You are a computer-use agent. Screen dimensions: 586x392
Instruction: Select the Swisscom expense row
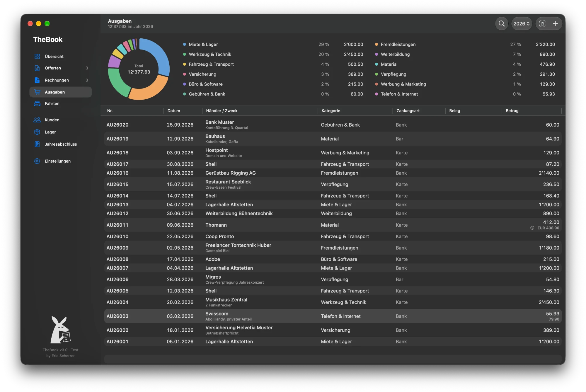(x=333, y=316)
